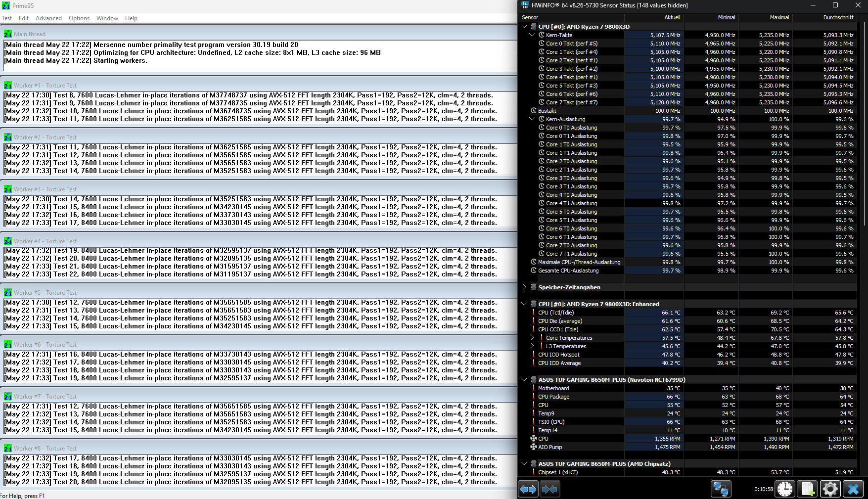Viewport: 868px width, 499px height.
Task: Open the remote network connection icon in HWiNFO
Action: (x=721, y=489)
